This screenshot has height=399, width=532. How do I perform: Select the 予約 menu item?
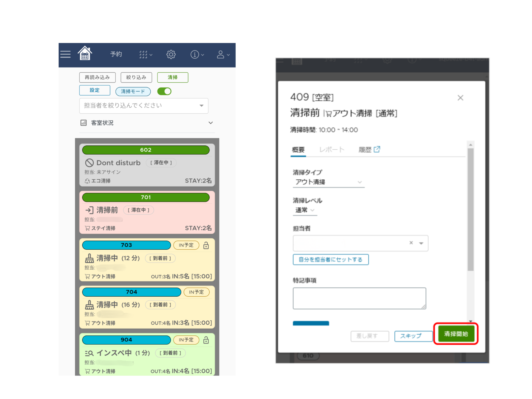click(116, 54)
